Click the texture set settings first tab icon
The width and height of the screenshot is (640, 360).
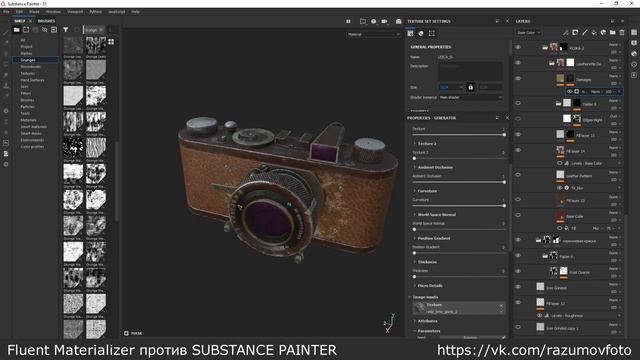pyautogui.click(x=410, y=33)
